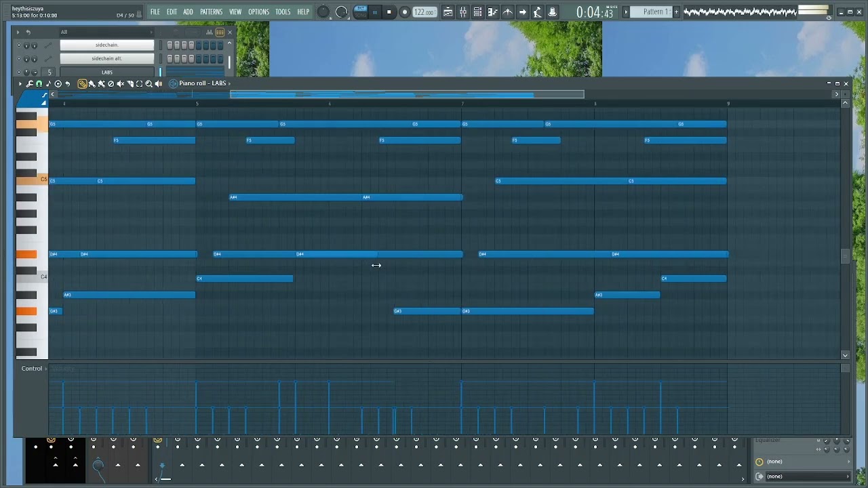This screenshot has height=488, width=868.
Task: Click the running-figure icon in top toolbar
Action: 538,12
